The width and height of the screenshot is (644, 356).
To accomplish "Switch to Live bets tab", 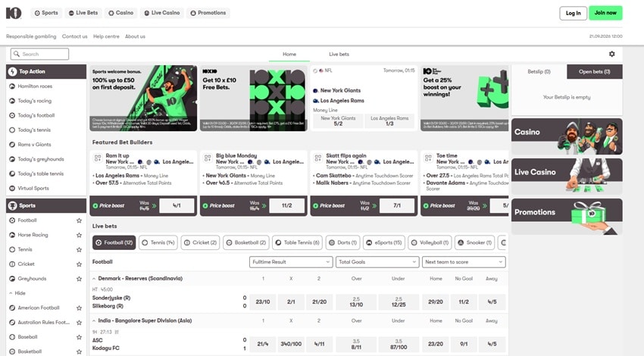I will (x=339, y=55).
